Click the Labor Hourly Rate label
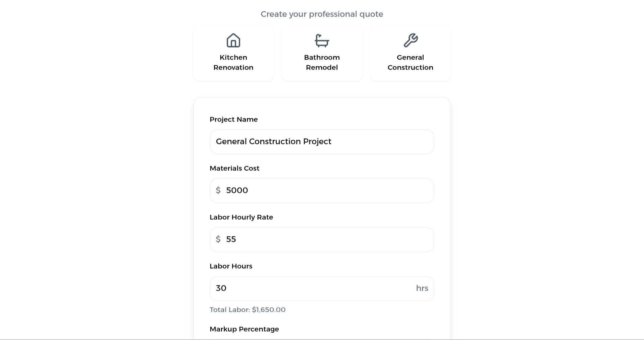 pos(241,217)
